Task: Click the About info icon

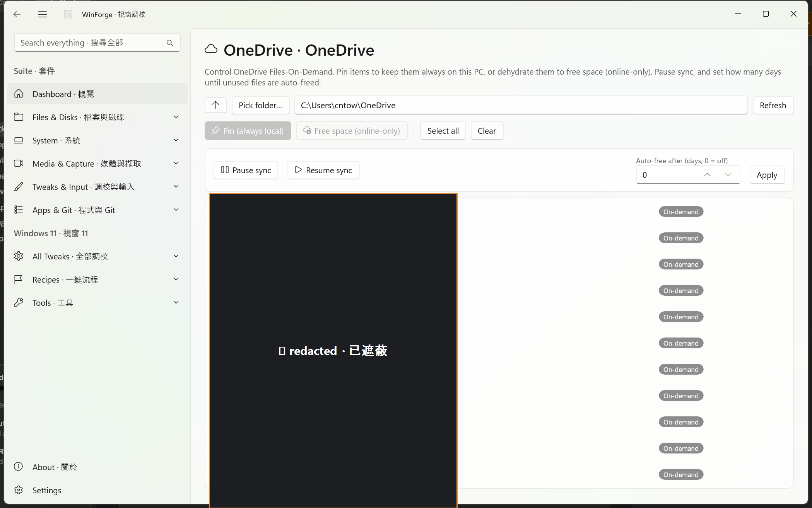Action: click(x=19, y=467)
